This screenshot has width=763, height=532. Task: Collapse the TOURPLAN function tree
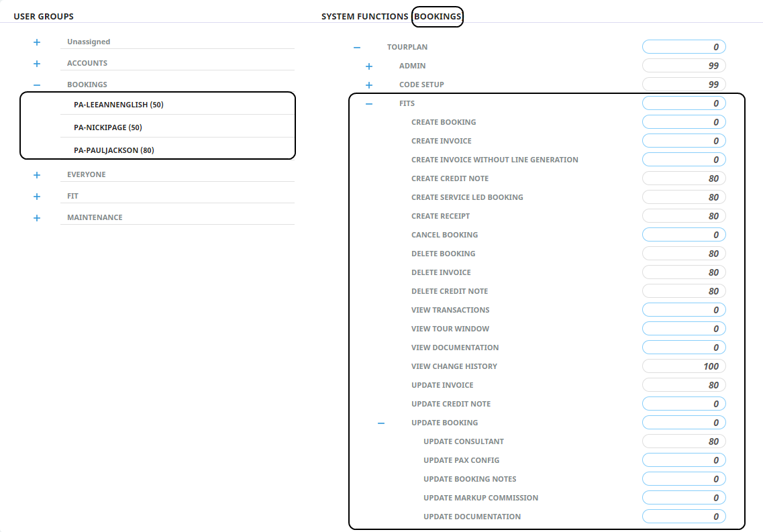(357, 48)
